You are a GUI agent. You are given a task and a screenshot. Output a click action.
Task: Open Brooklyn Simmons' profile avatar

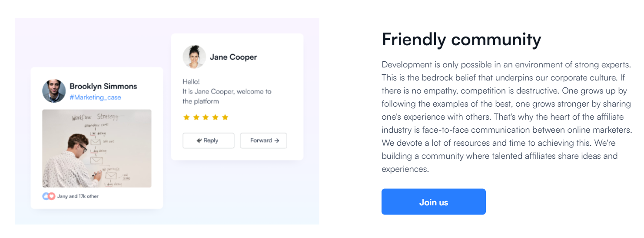pos(54,91)
